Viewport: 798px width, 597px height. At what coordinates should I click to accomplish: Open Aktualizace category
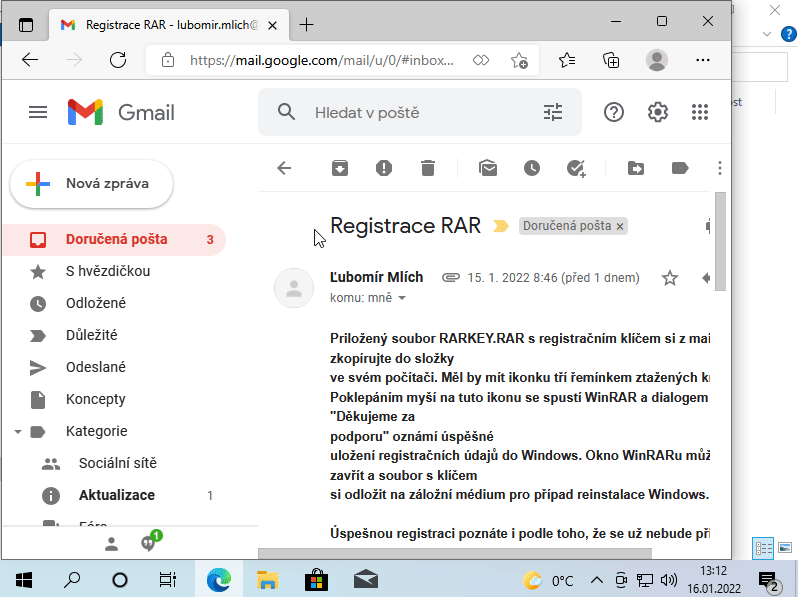click(x=115, y=496)
